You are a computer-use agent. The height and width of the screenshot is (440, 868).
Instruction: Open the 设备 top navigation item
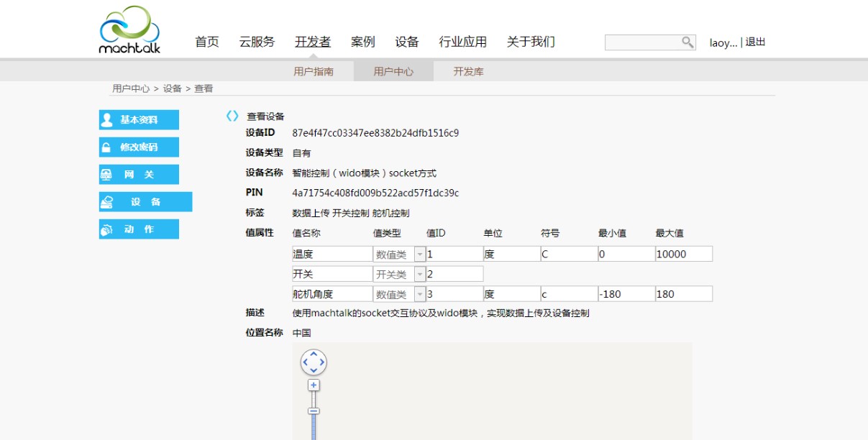[x=407, y=42]
